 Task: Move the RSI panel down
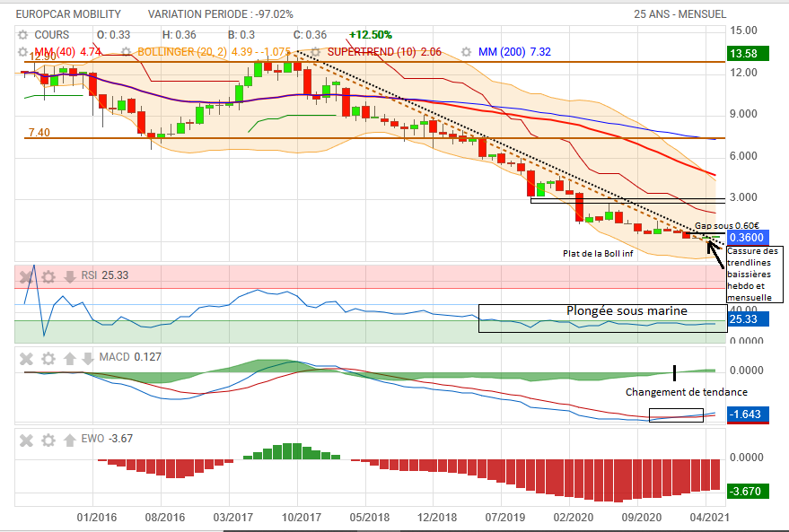click(x=70, y=276)
